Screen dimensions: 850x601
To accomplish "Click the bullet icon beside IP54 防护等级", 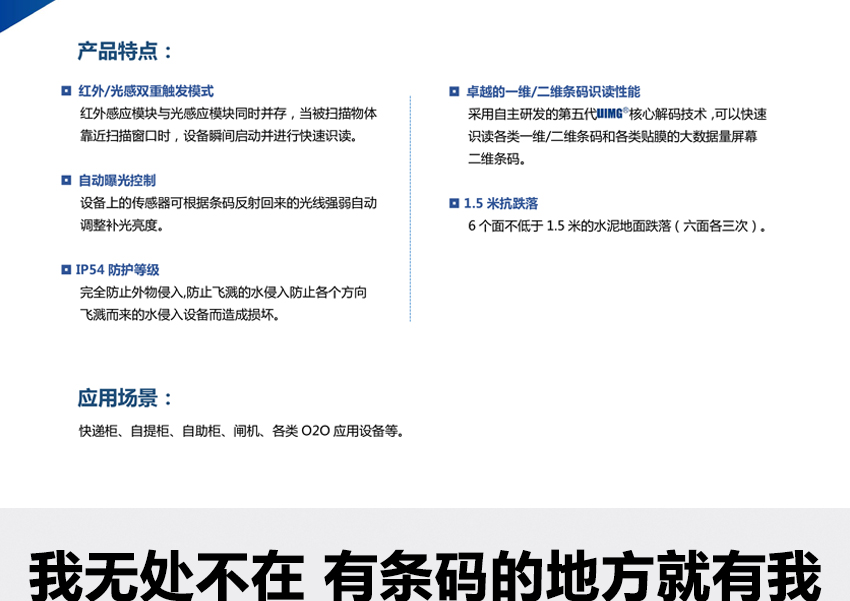I will (66, 270).
